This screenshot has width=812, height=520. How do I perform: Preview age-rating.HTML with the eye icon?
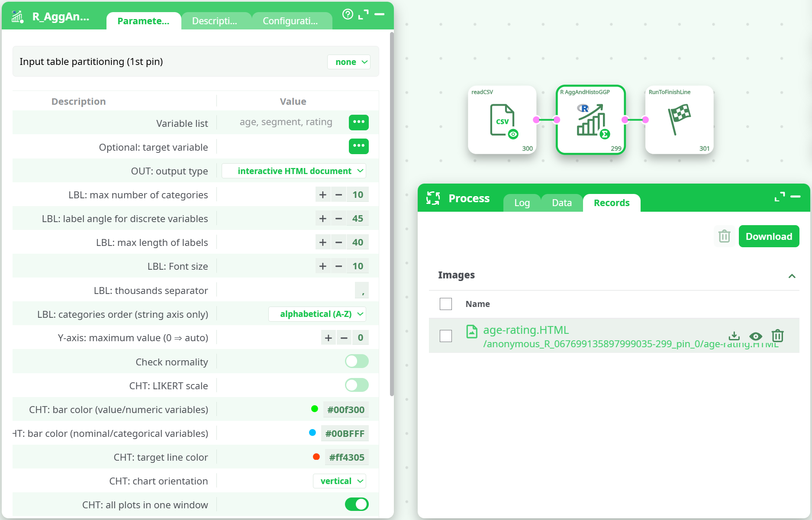pyautogui.click(x=756, y=336)
